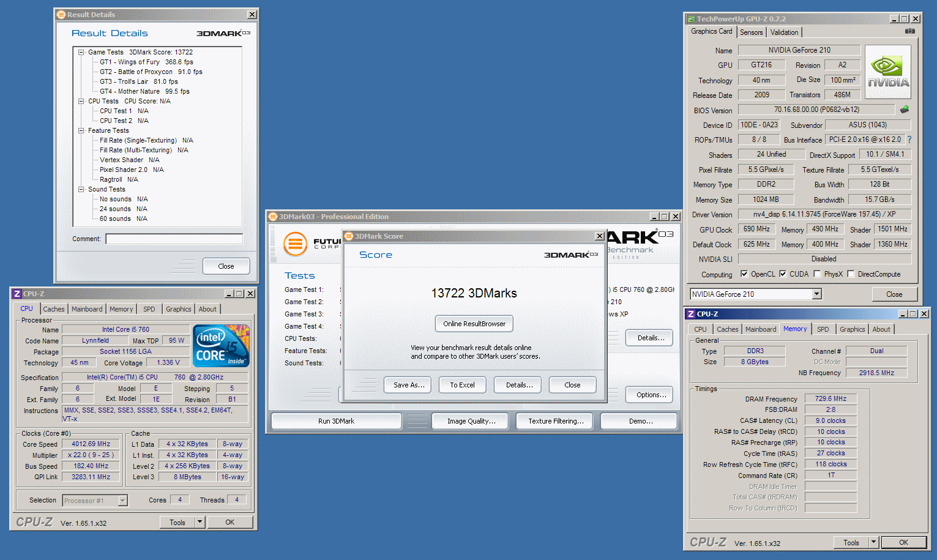This screenshot has height=560, width=937.
Task: Click OK in the CPU-Z memory window
Action: (903, 542)
